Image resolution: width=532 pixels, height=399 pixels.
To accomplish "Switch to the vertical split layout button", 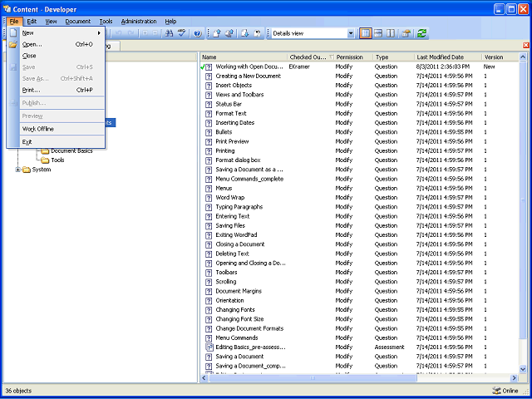I will [x=391, y=33].
